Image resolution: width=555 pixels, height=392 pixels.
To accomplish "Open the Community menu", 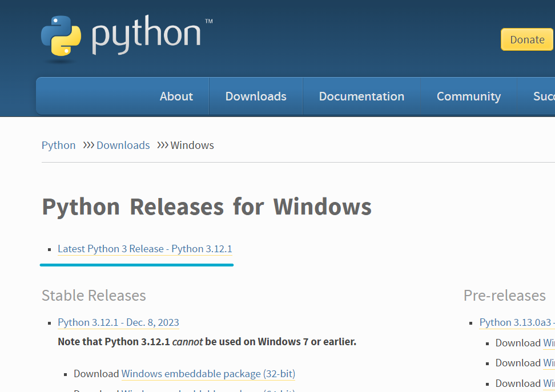I will coord(469,96).
